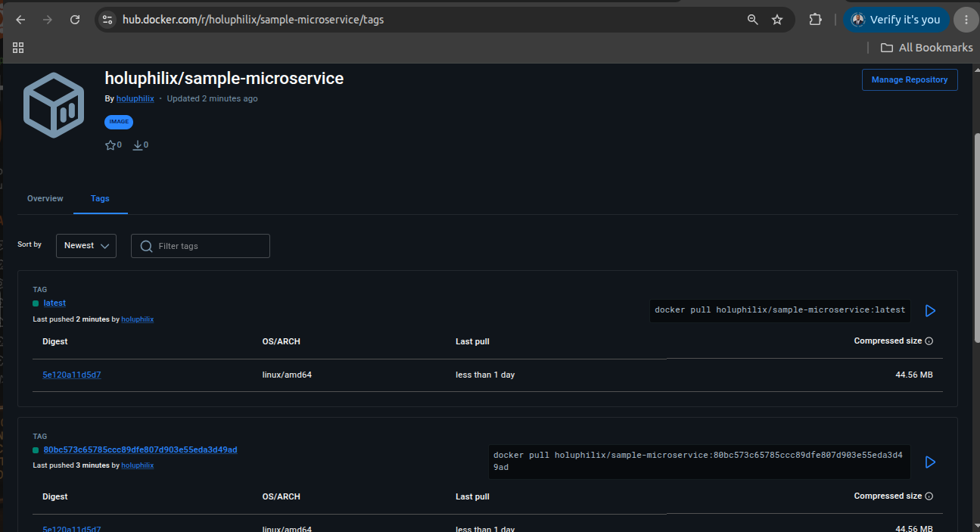Open holuphilix author link under repository title
This screenshot has height=532, width=980.
click(x=135, y=98)
